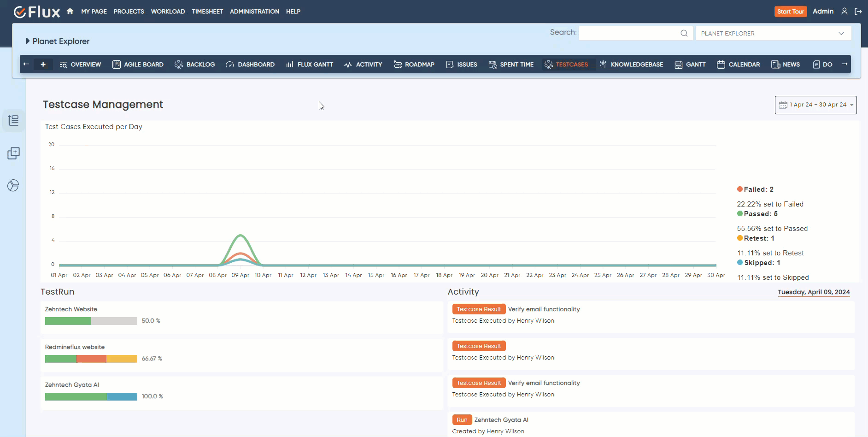
Task: Click the Redmineflux website progress bar
Action: [91, 359]
